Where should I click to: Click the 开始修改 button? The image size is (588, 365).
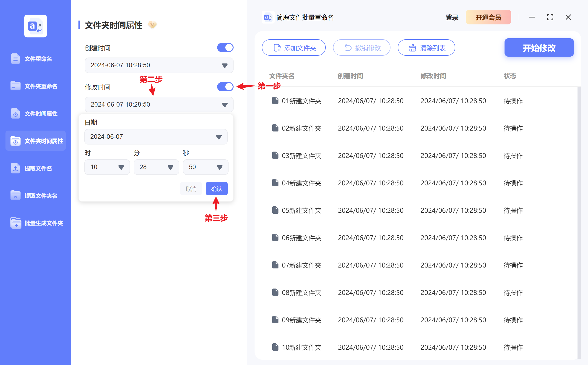pyautogui.click(x=539, y=47)
